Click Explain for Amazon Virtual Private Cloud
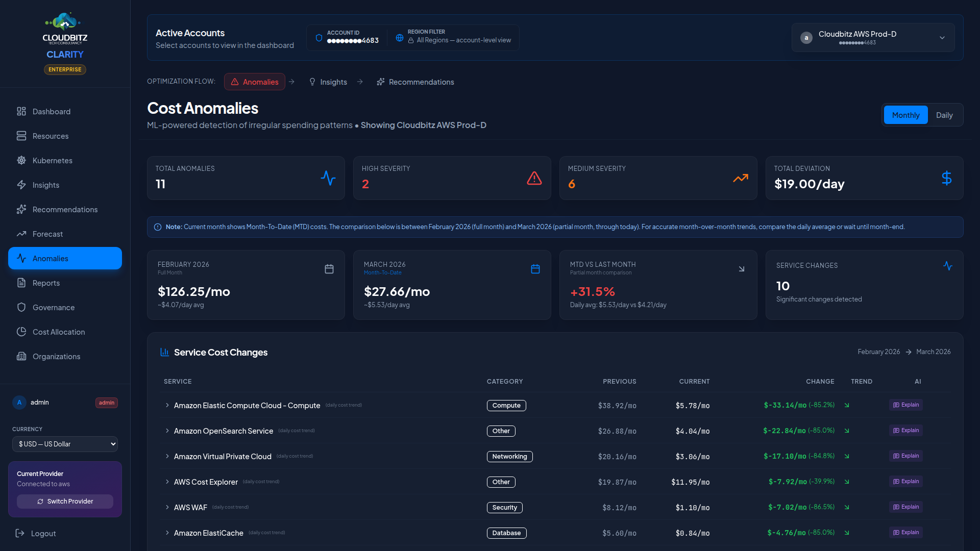Screen dimensions: 980x551 [905, 456]
